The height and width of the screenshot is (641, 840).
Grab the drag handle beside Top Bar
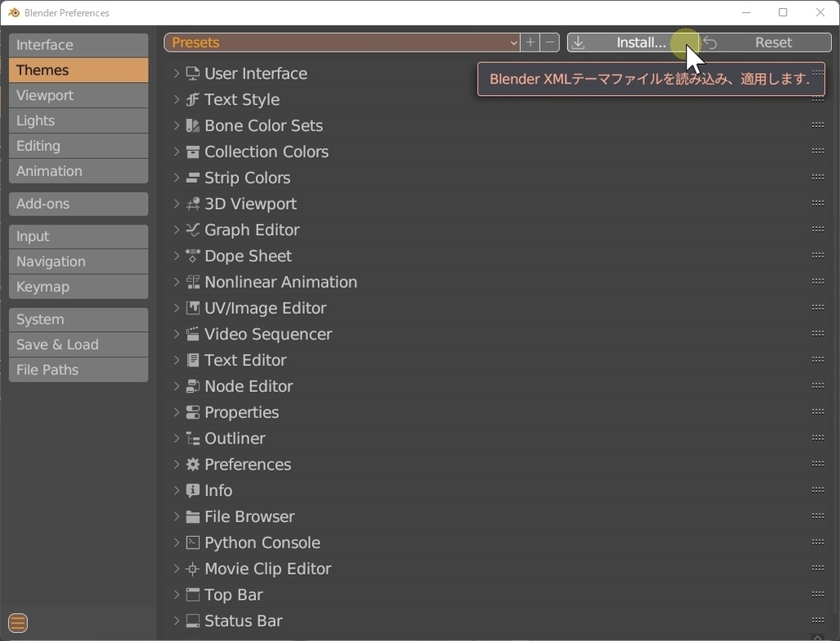[x=818, y=594]
